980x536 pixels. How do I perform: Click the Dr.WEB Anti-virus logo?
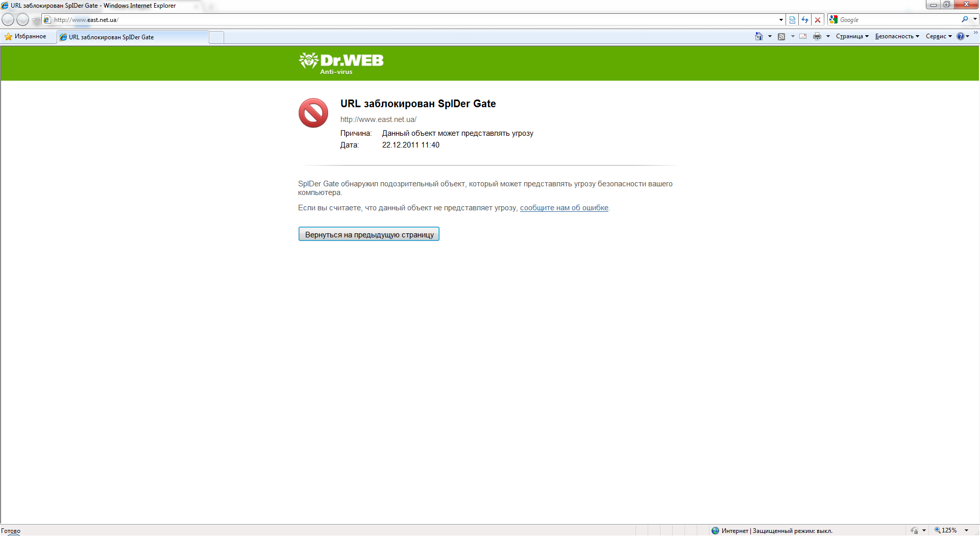(341, 63)
